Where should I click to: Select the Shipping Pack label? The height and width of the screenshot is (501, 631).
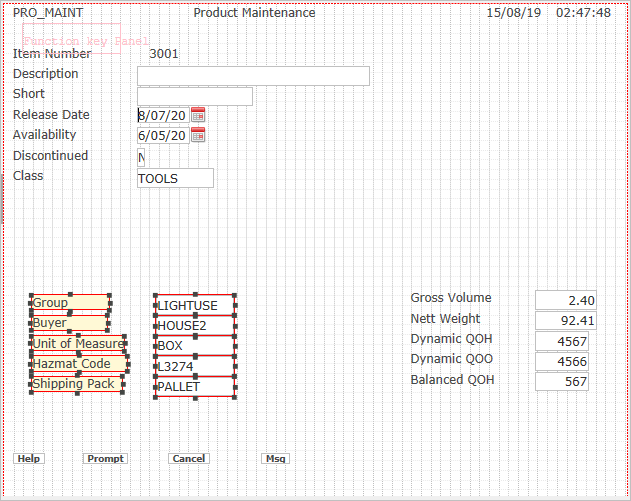point(76,384)
